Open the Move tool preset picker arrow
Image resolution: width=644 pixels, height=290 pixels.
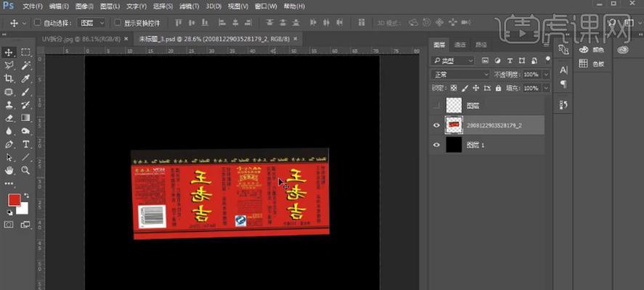point(24,23)
